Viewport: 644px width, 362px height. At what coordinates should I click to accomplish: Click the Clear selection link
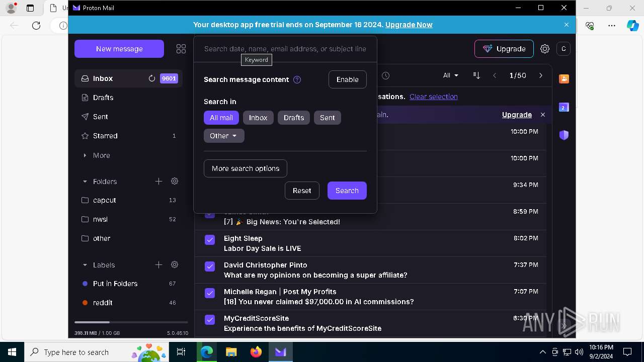point(434,97)
